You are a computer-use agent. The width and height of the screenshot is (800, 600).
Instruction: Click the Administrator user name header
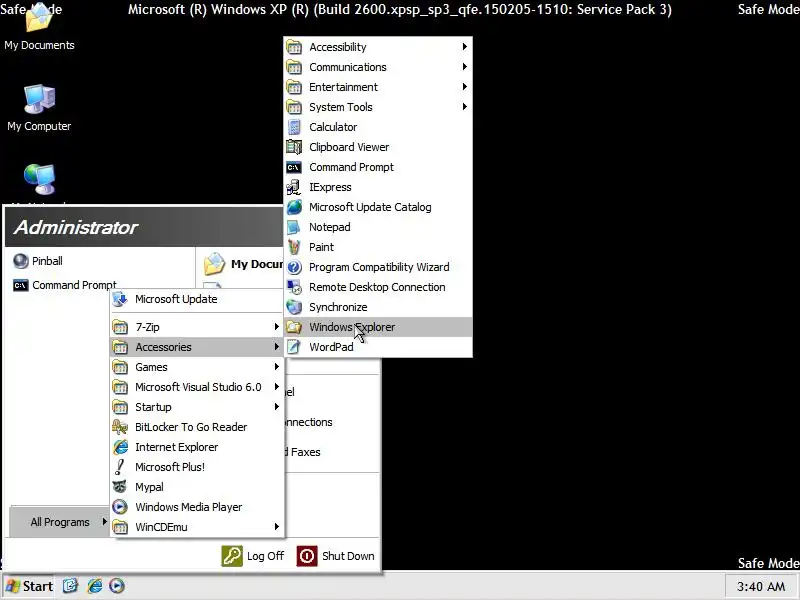(x=76, y=228)
